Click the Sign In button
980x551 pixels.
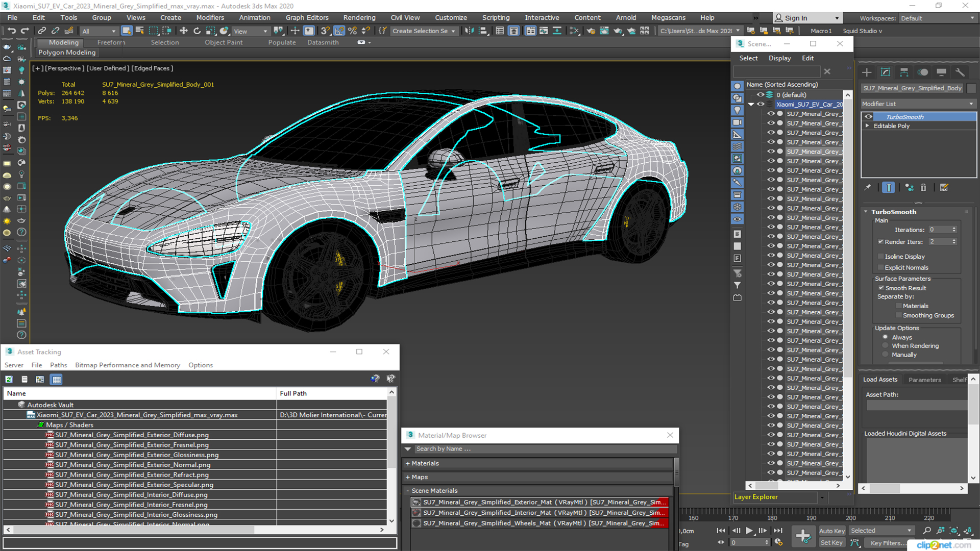pos(807,18)
